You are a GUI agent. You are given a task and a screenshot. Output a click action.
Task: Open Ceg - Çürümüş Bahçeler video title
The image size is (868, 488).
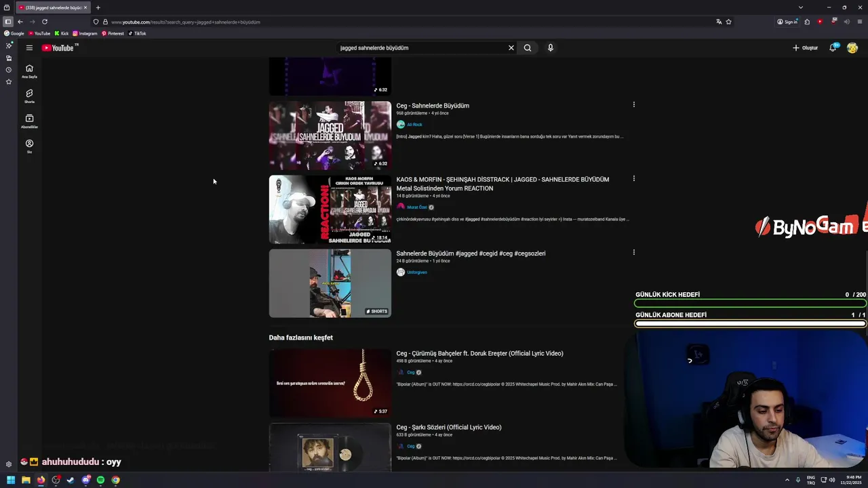pos(479,353)
